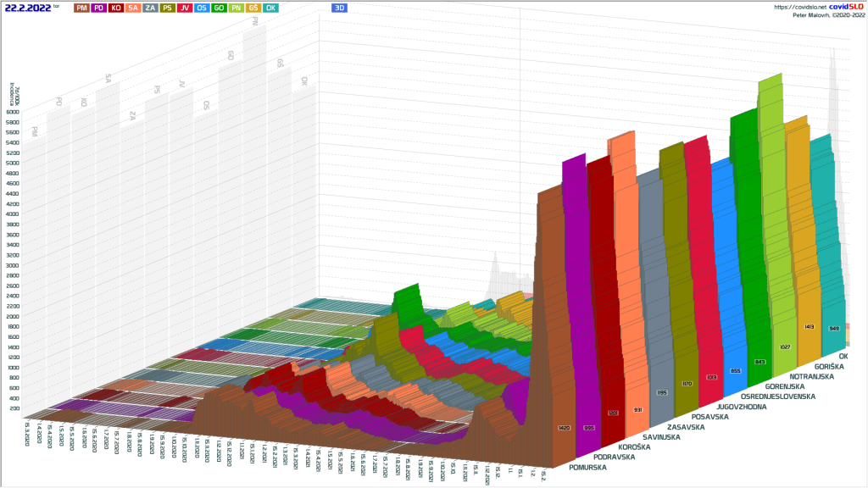Toggle the teal OK region button
This screenshot has width=868, height=488.
click(x=270, y=8)
